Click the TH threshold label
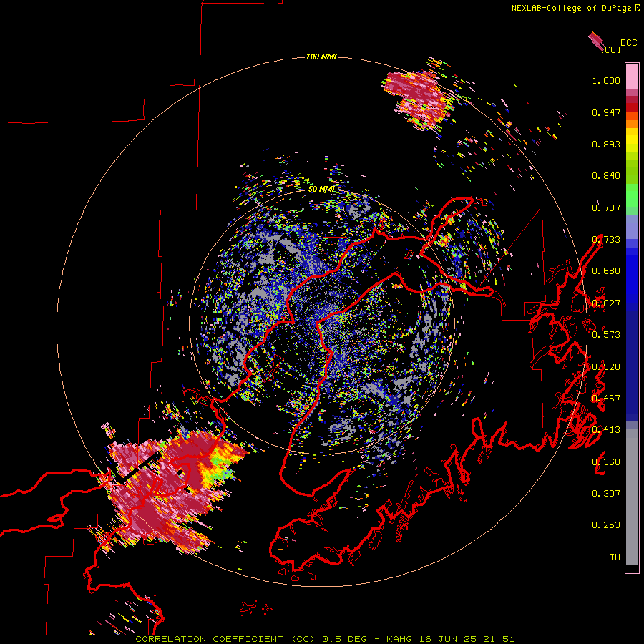Viewport: 644px width, 644px height. click(x=615, y=557)
